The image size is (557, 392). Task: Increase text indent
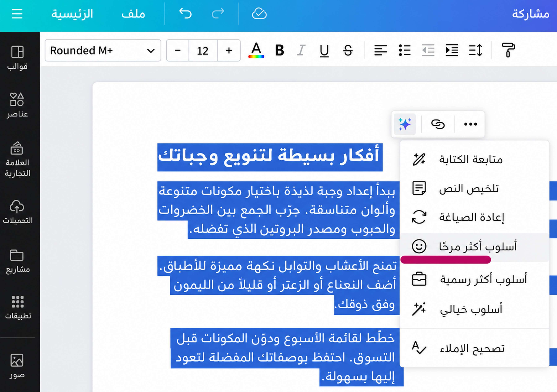tap(452, 50)
